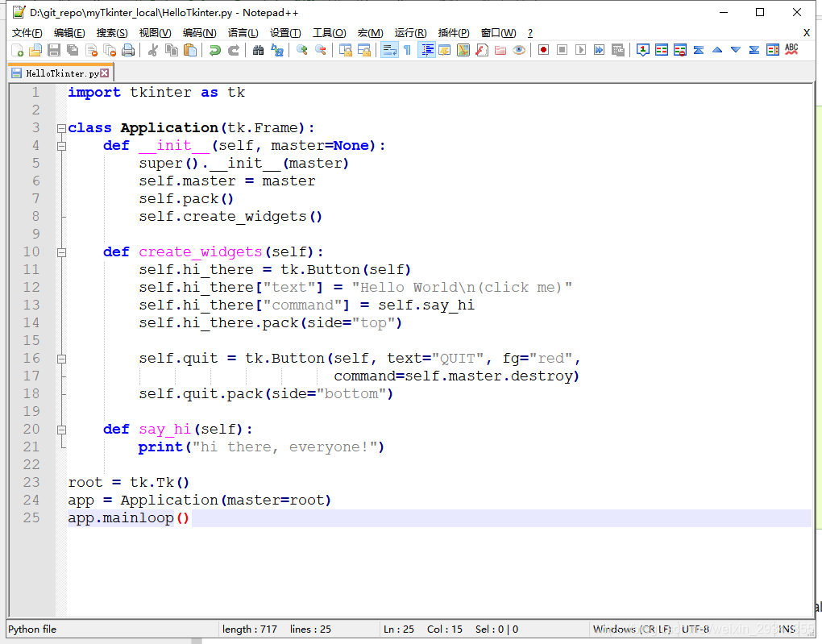Click the Copy toolbar icon

pyautogui.click(x=172, y=50)
